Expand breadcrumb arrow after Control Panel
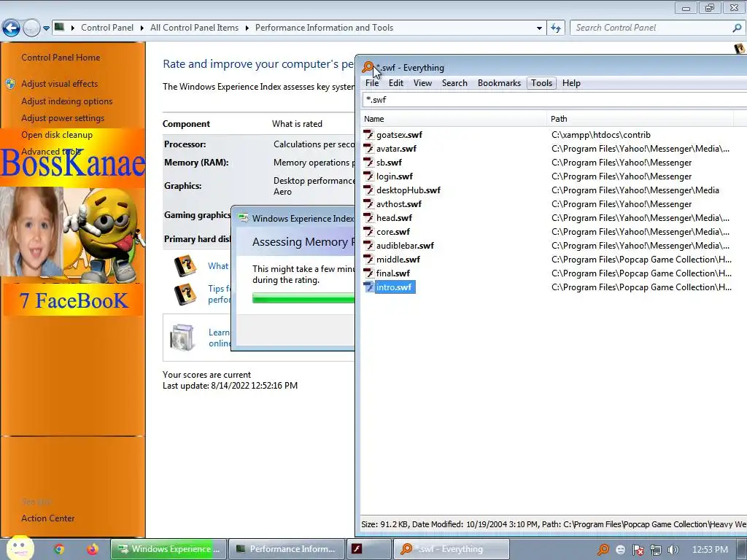The height and width of the screenshot is (560, 747). 142,28
